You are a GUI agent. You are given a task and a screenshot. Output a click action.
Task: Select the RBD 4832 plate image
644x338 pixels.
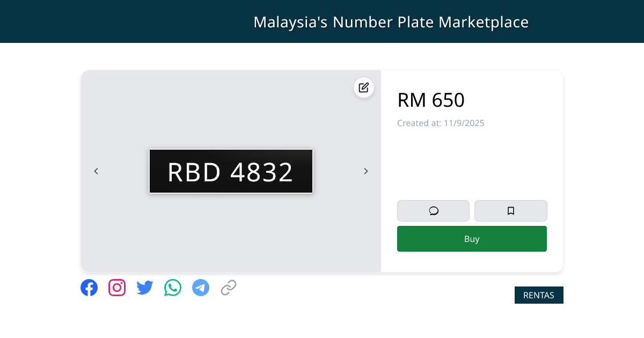click(x=231, y=171)
